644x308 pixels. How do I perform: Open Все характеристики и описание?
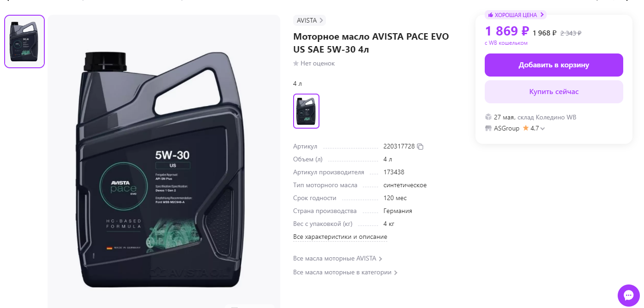[340, 237]
